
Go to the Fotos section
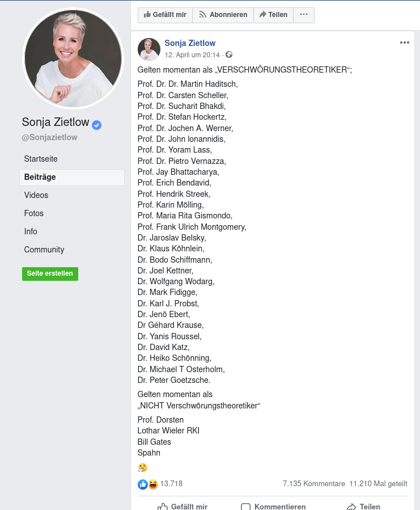(34, 213)
